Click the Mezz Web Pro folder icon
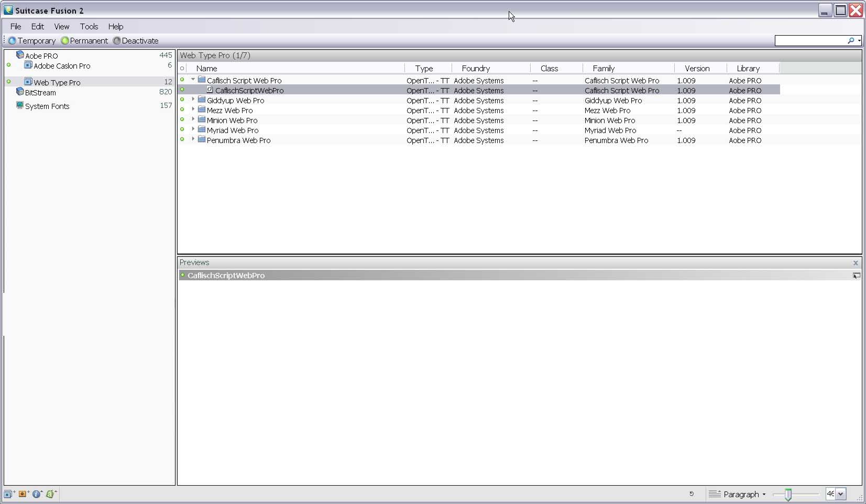Screen dimensions: 866x504 202,109
